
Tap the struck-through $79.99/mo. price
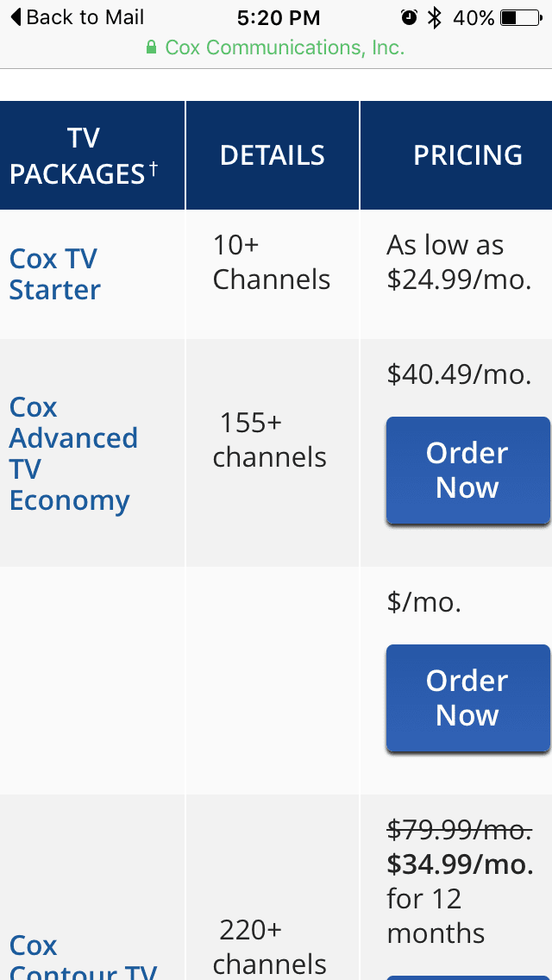(x=460, y=829)
